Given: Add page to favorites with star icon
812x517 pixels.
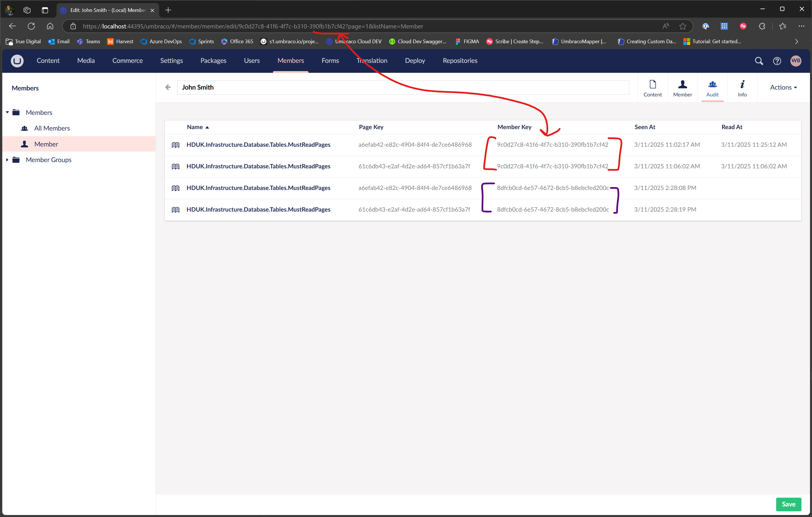Looking at the screenshot, I should [683, 26].
